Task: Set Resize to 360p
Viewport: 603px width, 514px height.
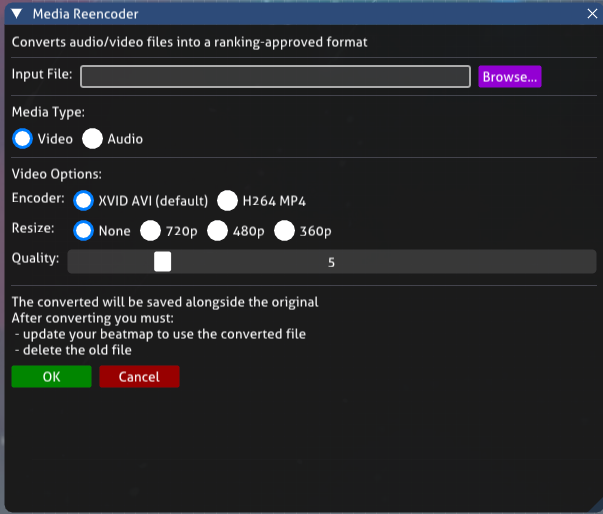Action: click(x=285, y=231)
